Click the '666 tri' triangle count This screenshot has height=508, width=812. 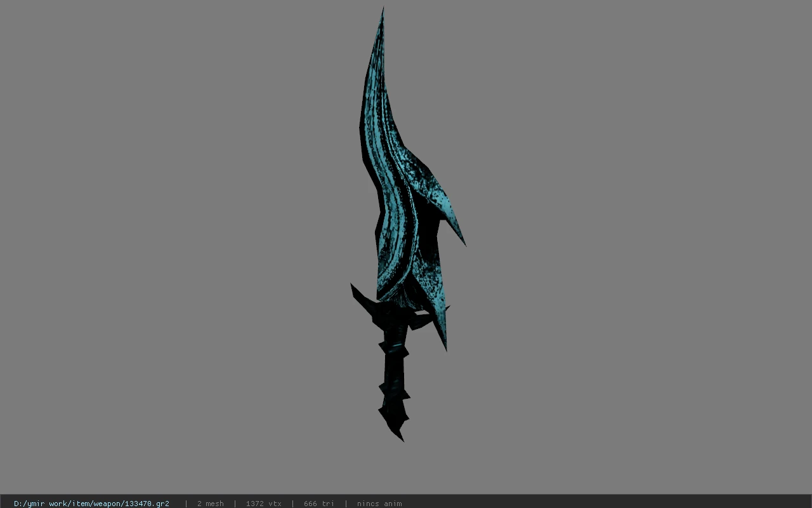pyautogui.click(x=318, y=504)
